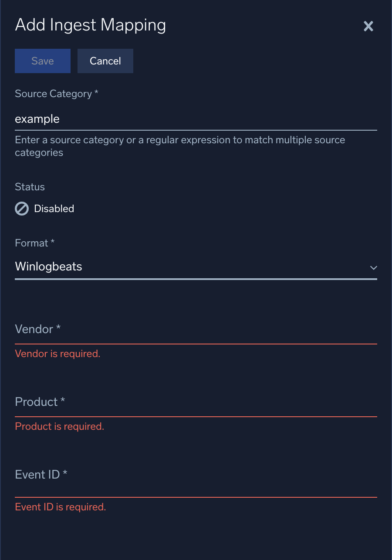Click the Format dropdown chevron arrow
The image size is (392, 560).
373,267
